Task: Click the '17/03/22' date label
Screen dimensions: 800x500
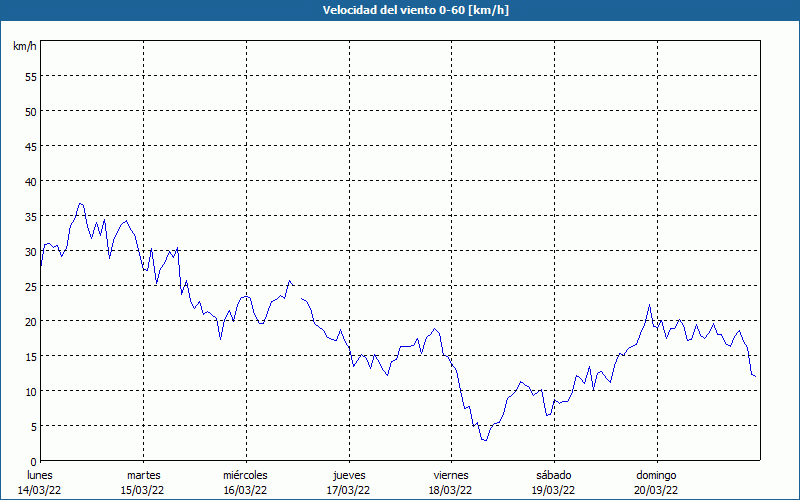Action: [x=348, y=490]
